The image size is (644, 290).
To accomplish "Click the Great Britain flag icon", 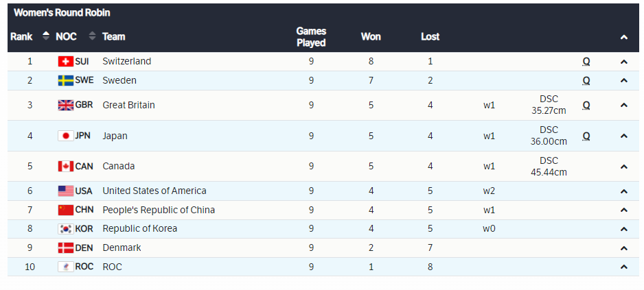I will pos(66,106).
